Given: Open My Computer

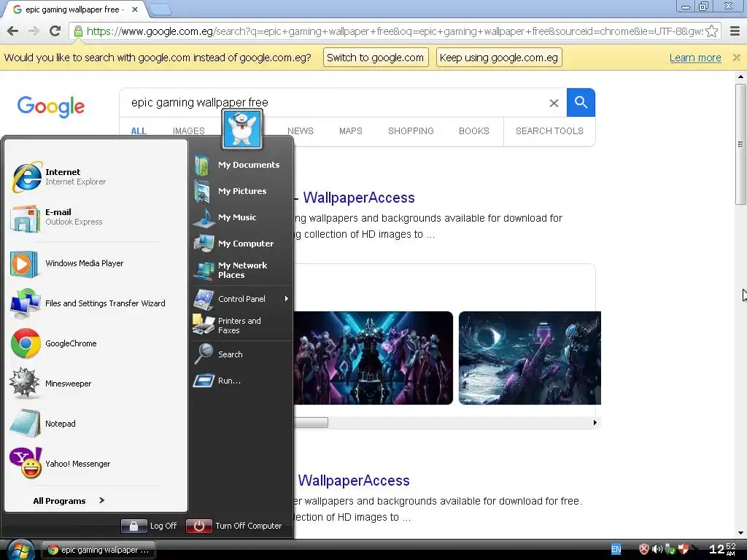Looking at the screenshot, I should tap(242, 244).
